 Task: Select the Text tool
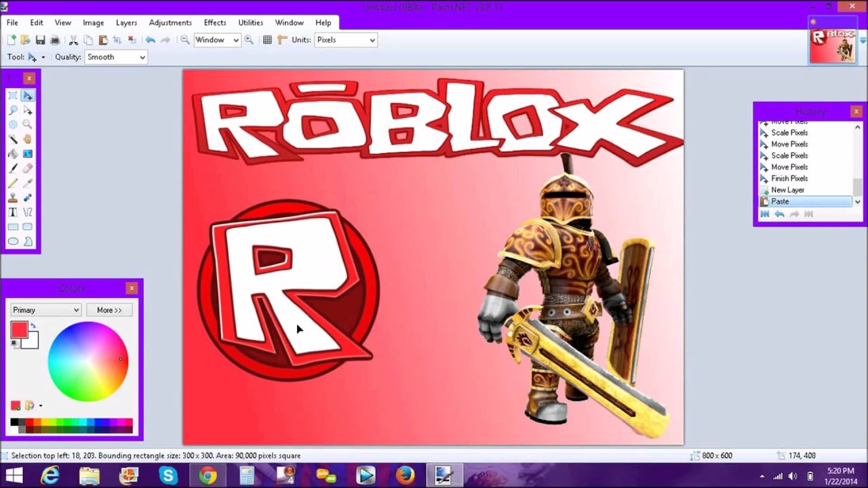pos(13,212)
